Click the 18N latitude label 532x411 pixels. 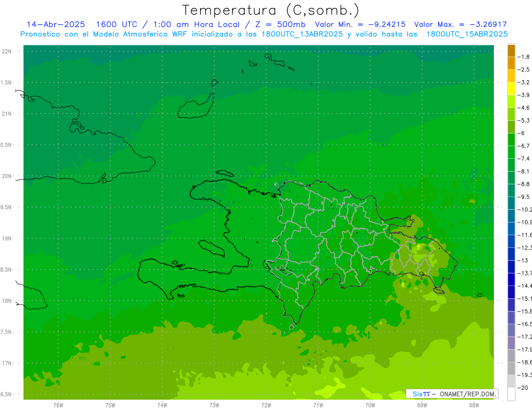(7, 301)
